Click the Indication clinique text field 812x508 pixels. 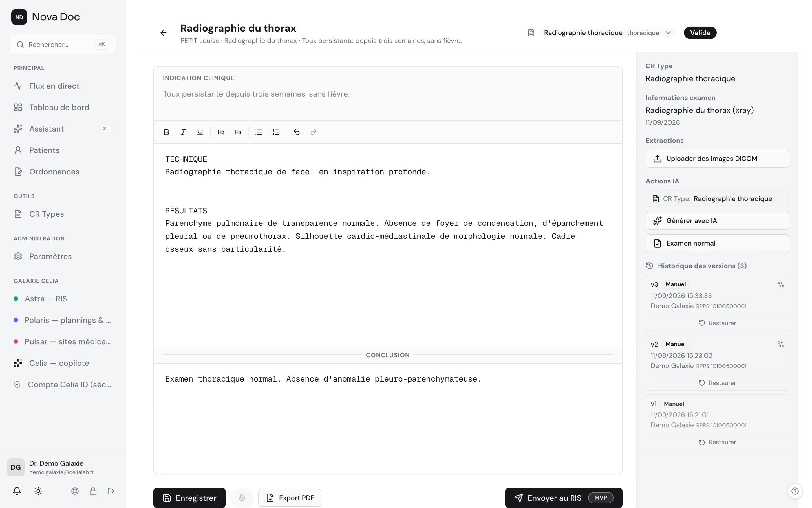click(x=388, y=94)
